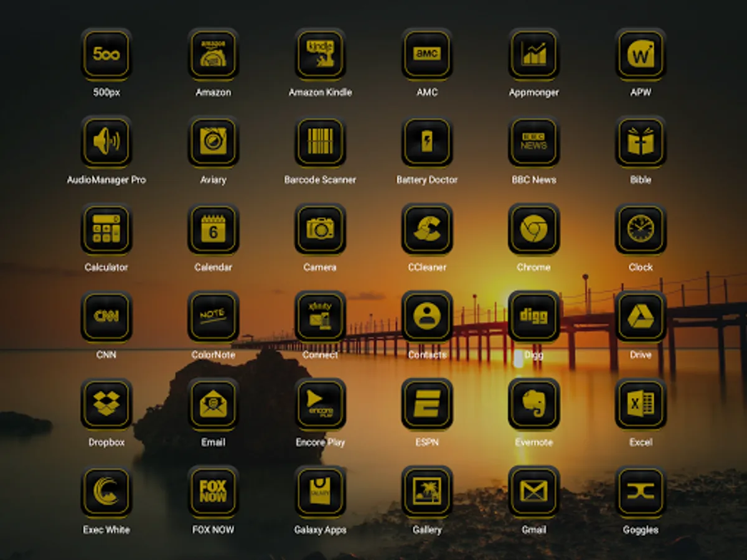Launch the Encore Play icon
The width and height of the screenshot is (747, 560).
[320, 404]
